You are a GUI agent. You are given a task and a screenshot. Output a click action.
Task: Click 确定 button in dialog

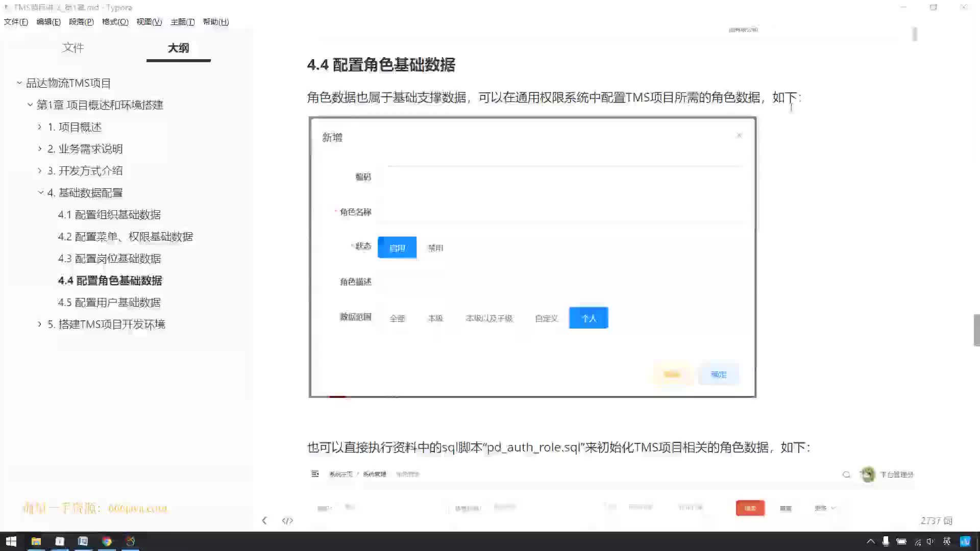(718, 374)
